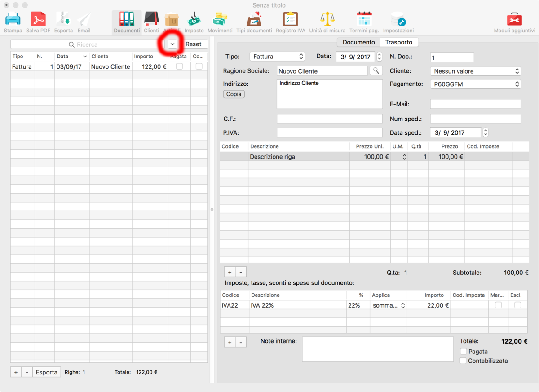Remove document with list minus button

click(27, 372)
